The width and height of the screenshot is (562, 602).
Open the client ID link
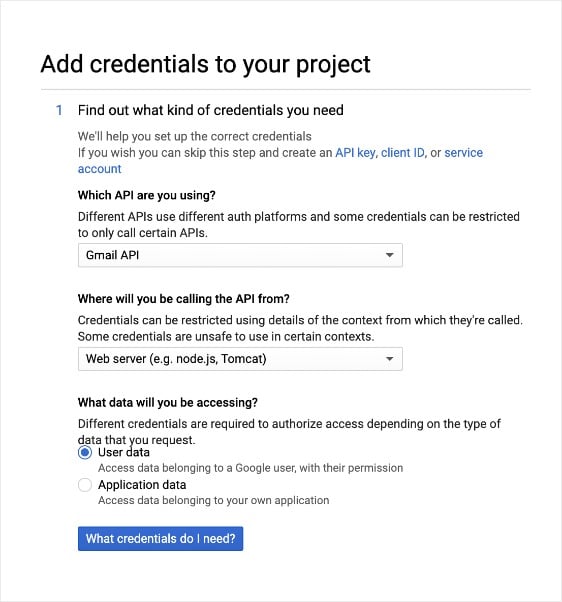tap(403, 153)
